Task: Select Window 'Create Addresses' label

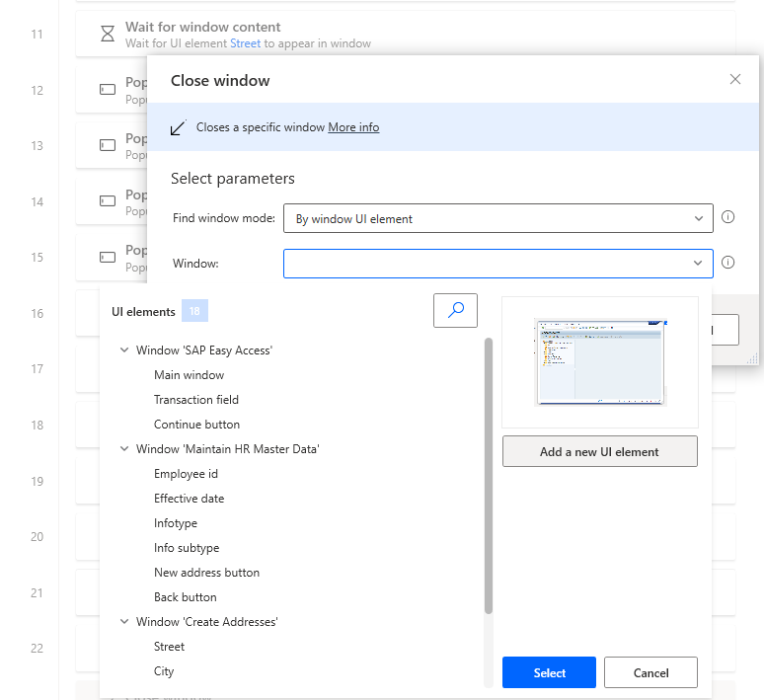Action: click(x=207, y=622)
